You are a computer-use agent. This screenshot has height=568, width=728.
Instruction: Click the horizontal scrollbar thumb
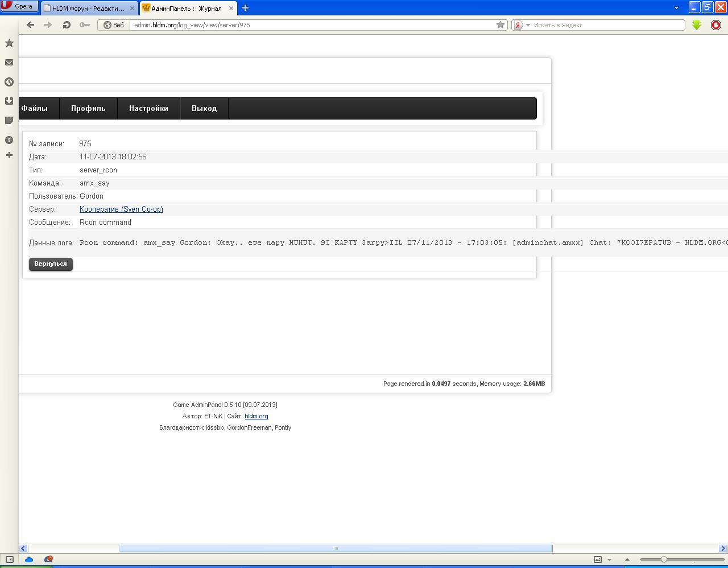(x=336, y=549)
